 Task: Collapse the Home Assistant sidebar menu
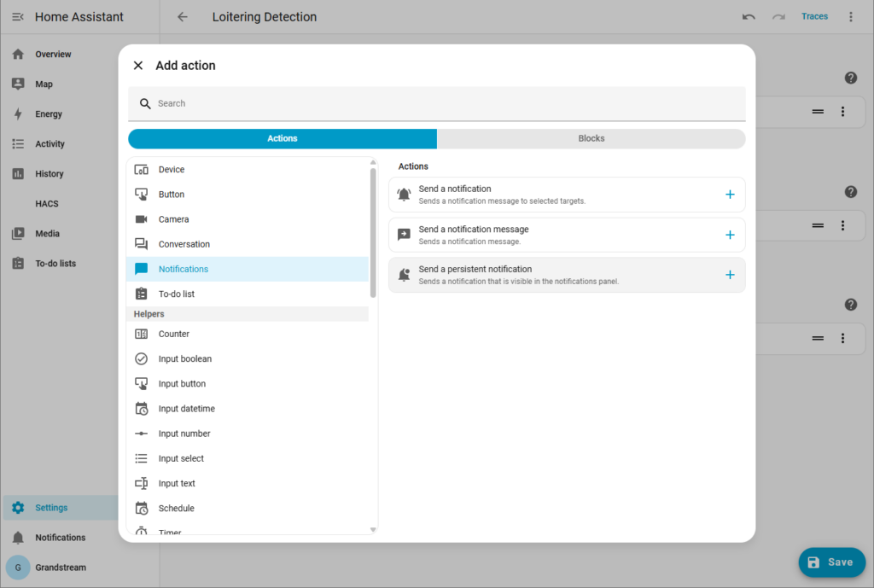(18, 17)
